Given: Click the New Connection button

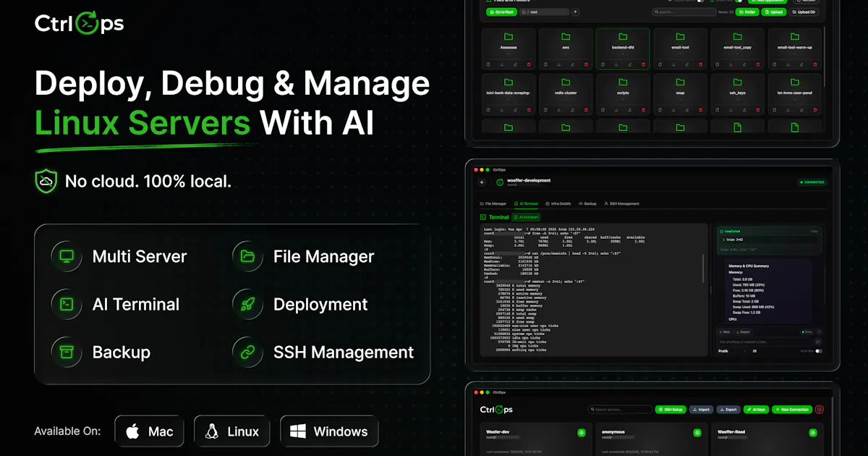Looking at the screenshot, I should click(x=792, y=410).
